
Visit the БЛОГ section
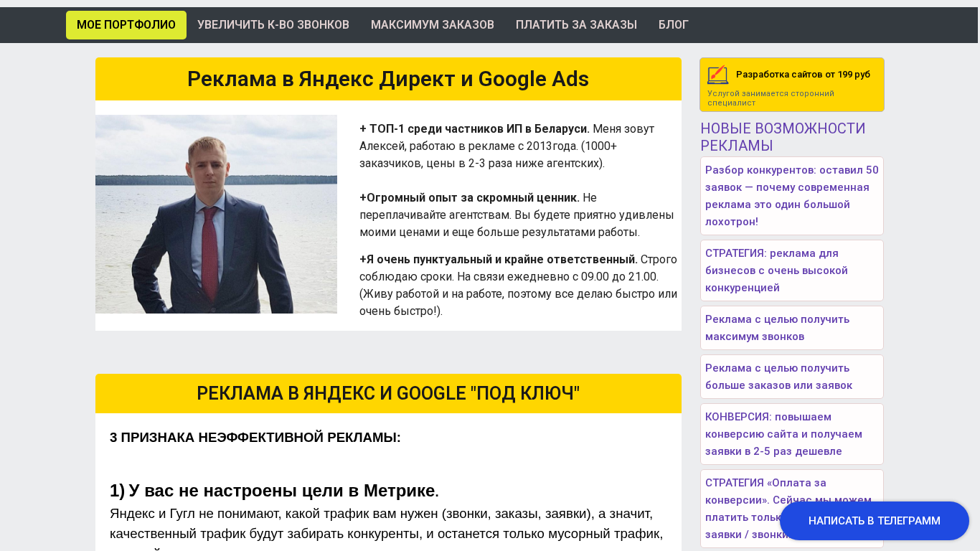[674, 25]
